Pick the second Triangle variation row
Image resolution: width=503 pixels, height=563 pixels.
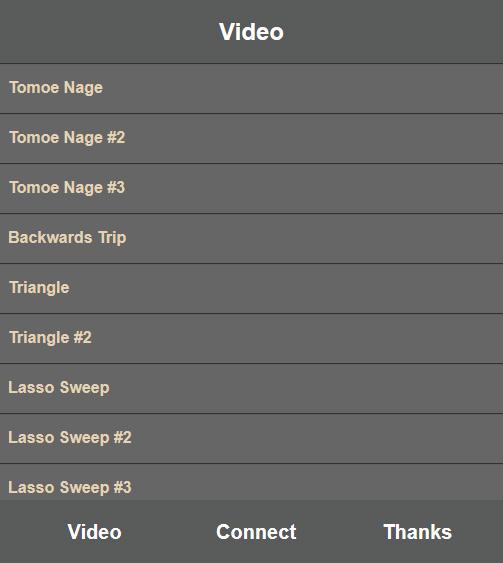(x=251, y=338)
